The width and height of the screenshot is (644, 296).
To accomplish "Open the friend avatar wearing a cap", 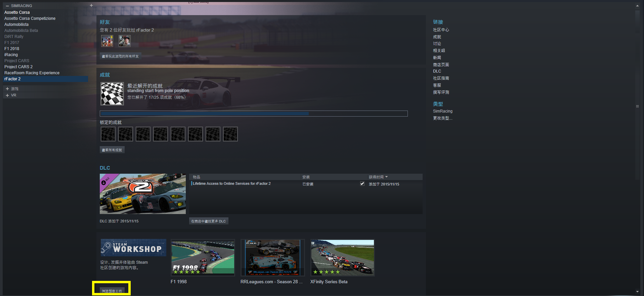I will 124,41.
